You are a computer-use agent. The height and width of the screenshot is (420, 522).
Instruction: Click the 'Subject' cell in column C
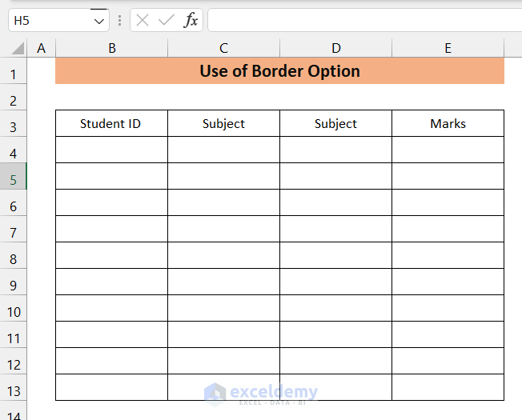(x=223, y=123)
